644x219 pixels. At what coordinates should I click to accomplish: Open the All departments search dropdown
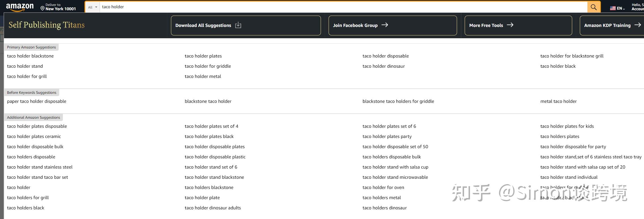coord(92,7)
